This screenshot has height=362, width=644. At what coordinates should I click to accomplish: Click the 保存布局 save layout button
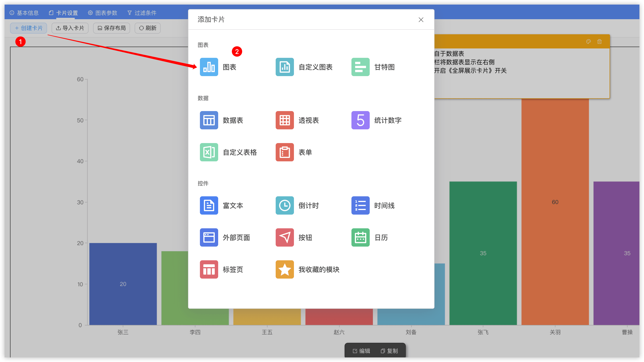(112, 28)
